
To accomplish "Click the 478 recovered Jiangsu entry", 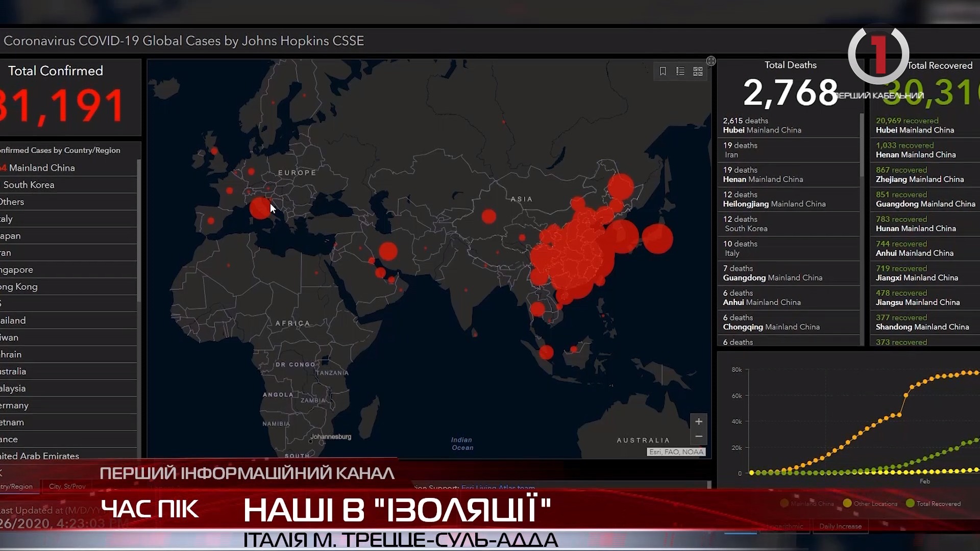I will pos(926,297).
